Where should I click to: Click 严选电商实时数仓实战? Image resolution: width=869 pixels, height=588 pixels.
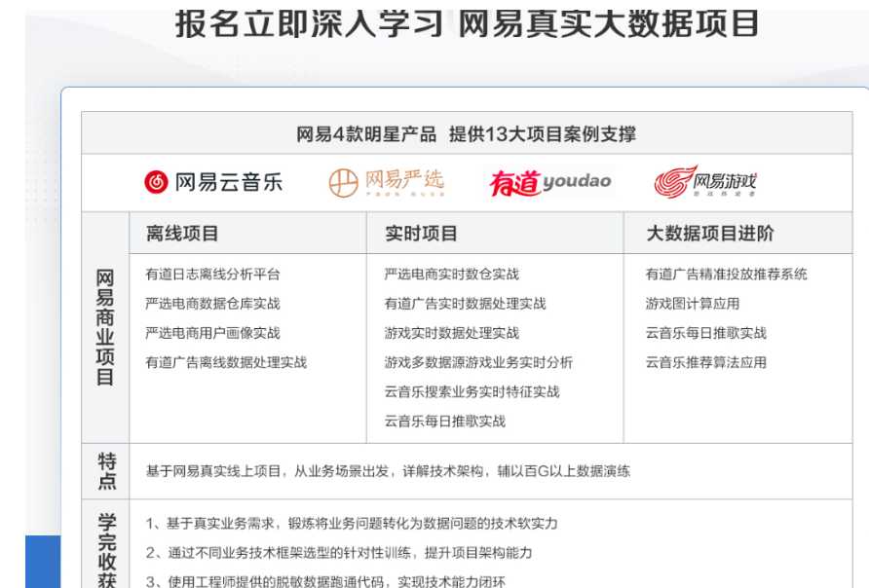pyautogui.click(x=452, y=275)
